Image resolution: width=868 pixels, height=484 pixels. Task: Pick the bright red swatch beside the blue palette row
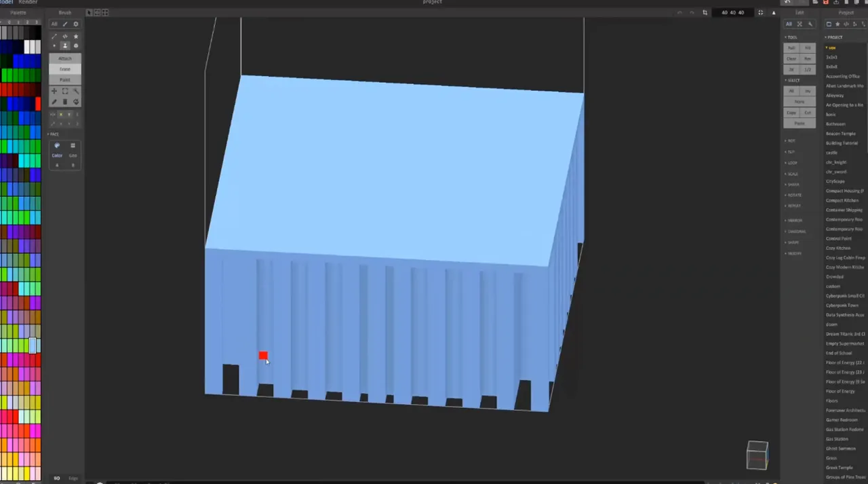point(37,103)
